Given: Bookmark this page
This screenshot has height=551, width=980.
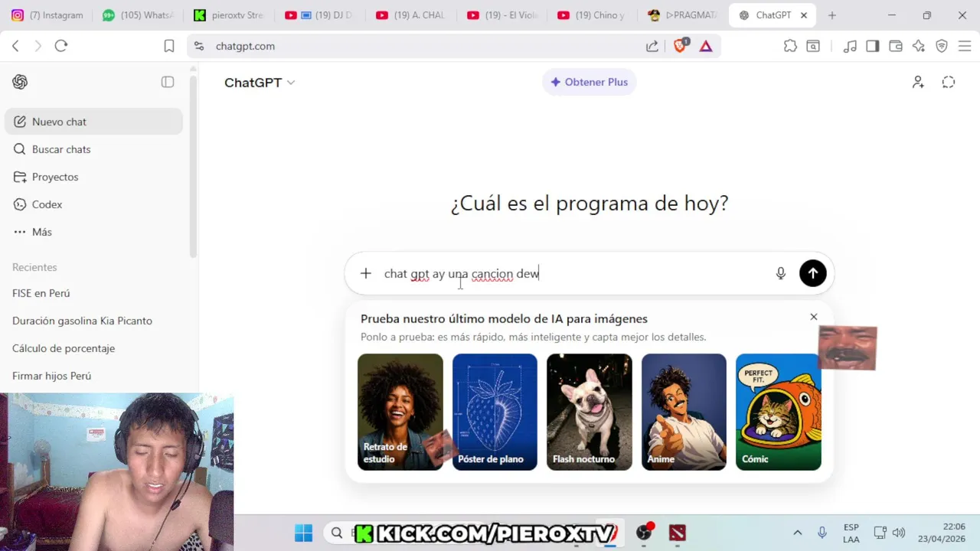Looking at the screenshot, I should (x=169, y=46).
